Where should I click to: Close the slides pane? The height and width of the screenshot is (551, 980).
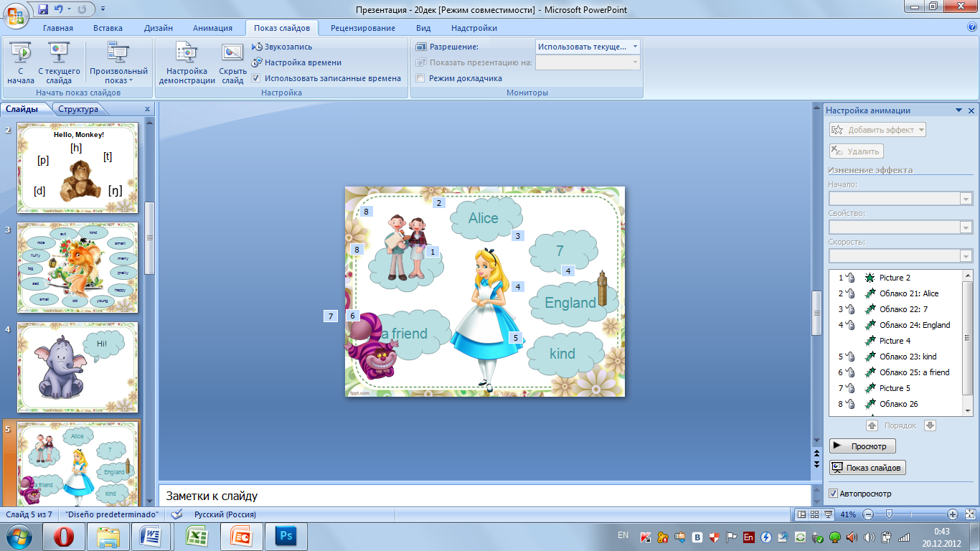148,109
